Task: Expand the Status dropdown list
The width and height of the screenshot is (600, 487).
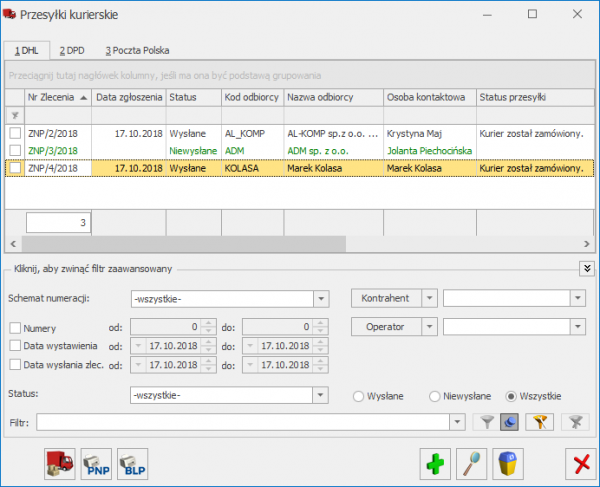Action: click(320, 395)
